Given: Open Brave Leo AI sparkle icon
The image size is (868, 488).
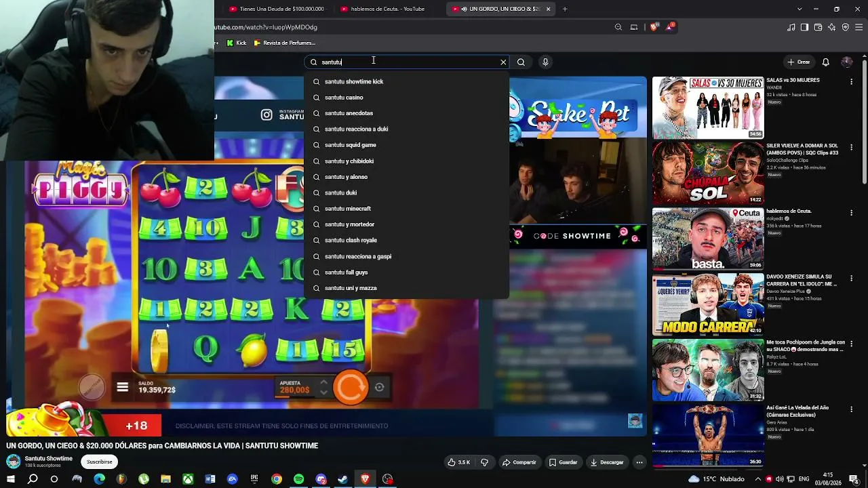Looking at the screenshot, I should click(831, 27).
